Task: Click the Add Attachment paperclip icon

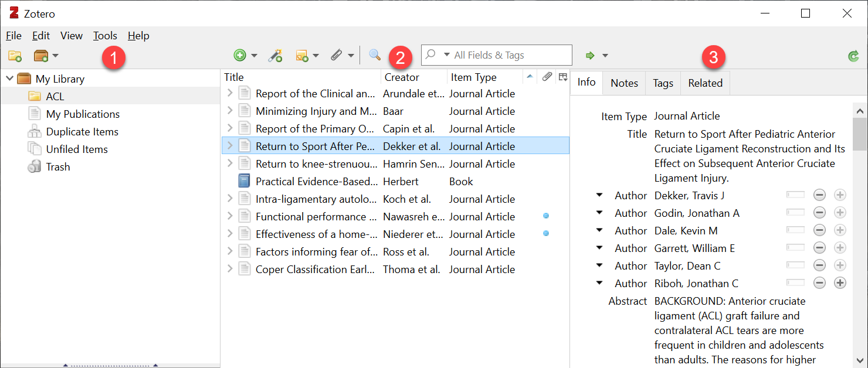Action: (x=336, y=56)
